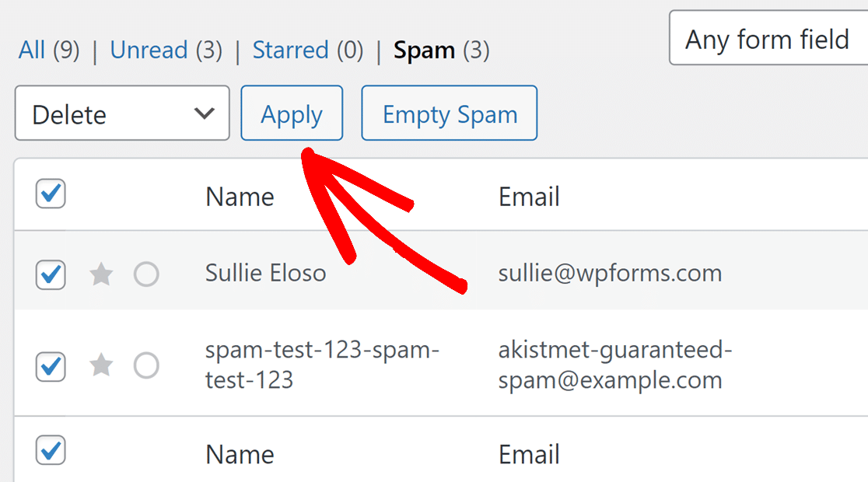868x482 pixels.
Task: Toggle read status for Sullie Eloso
Action: tap(146, 274)
